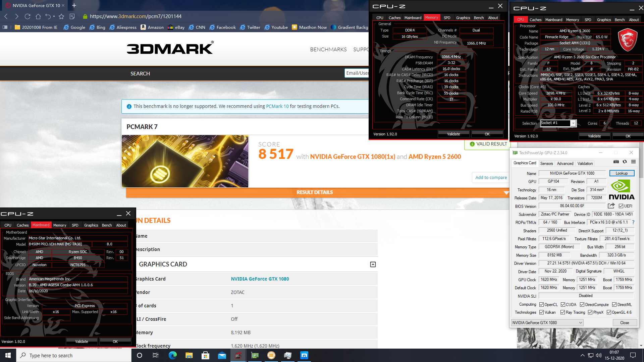
Task: Bookmark page with star icon
Action: pyautogui.click(x=61, y=16)
